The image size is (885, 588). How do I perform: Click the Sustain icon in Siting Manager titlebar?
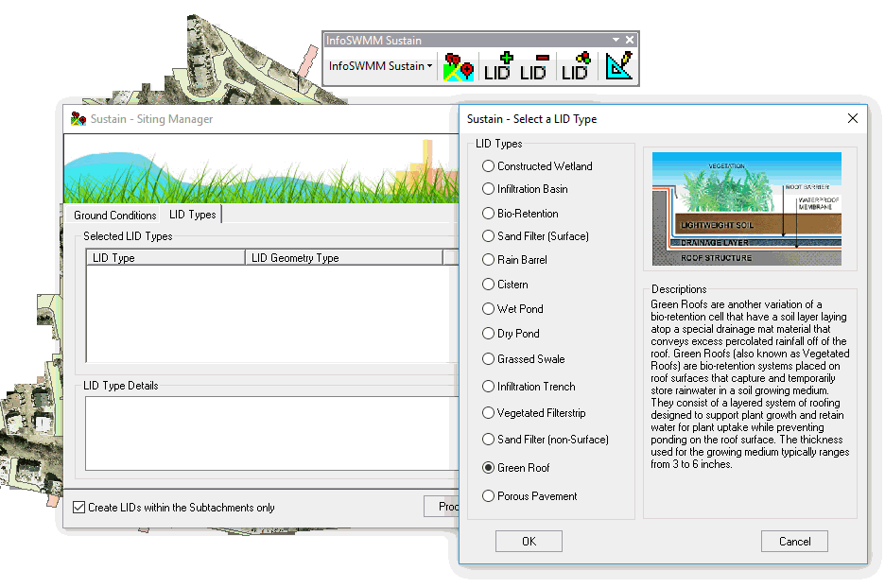tap(78, 119)
